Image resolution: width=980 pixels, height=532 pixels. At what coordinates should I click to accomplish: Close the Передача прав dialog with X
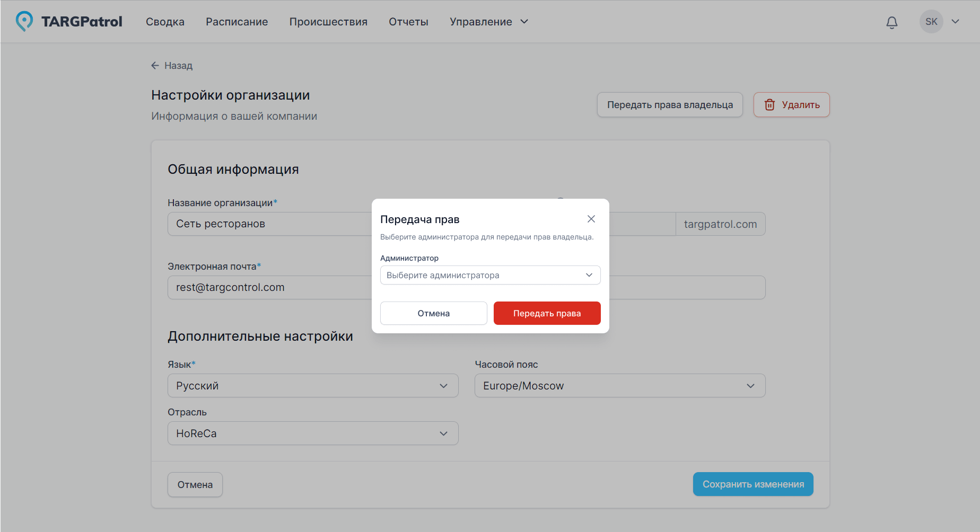pos(591,219)
